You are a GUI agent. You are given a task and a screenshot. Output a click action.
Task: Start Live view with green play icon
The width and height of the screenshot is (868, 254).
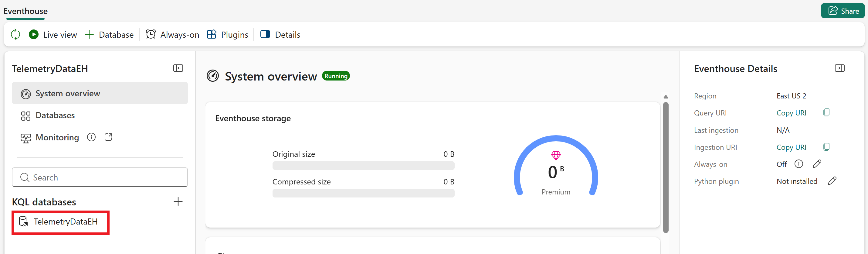[x=53, y=34]
